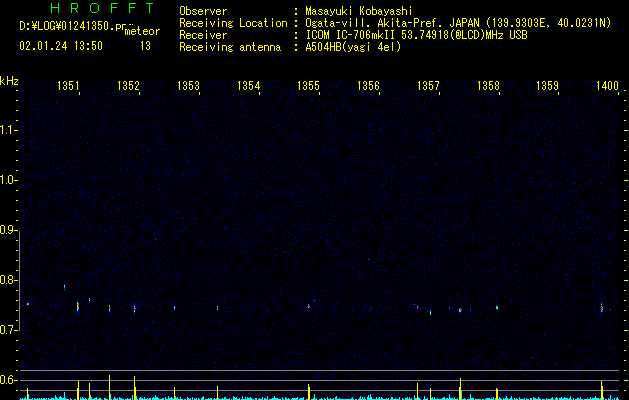Click the 0.7 kHz frequency label
Screen dimensions: 629x400
[8, 330]
